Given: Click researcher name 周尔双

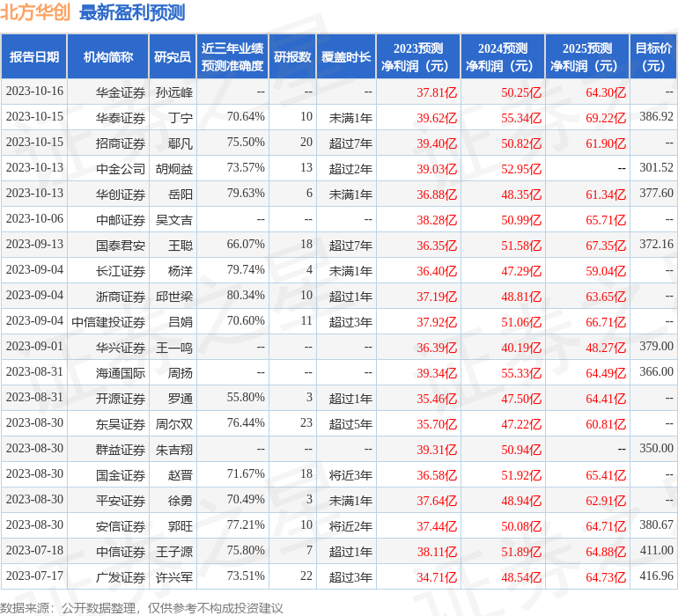Looking at the screenshot, I should tap(173, 423).
